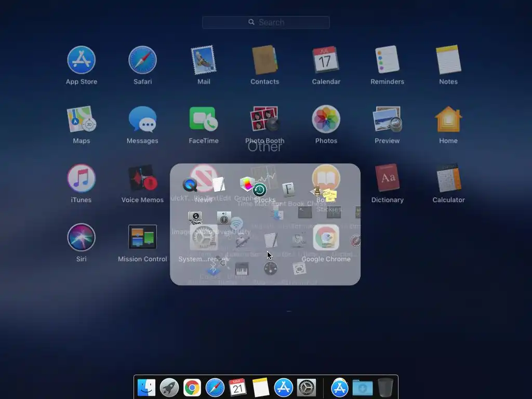
Task: Open the Downloads folder in the Dock
Action: [x=362, y=388]
